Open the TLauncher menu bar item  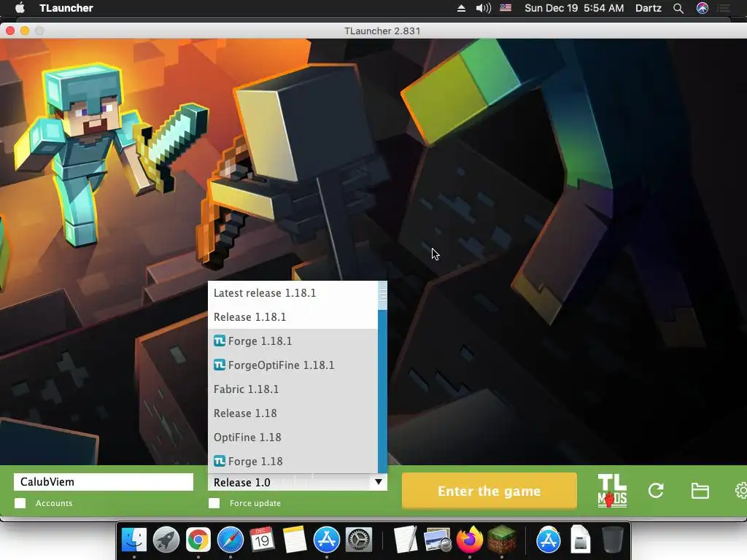(66, 8)
